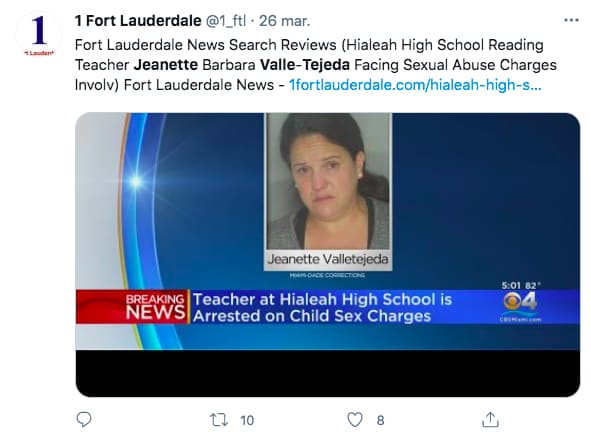Click the reply speech bubble icon

click(x=84, y=419)
